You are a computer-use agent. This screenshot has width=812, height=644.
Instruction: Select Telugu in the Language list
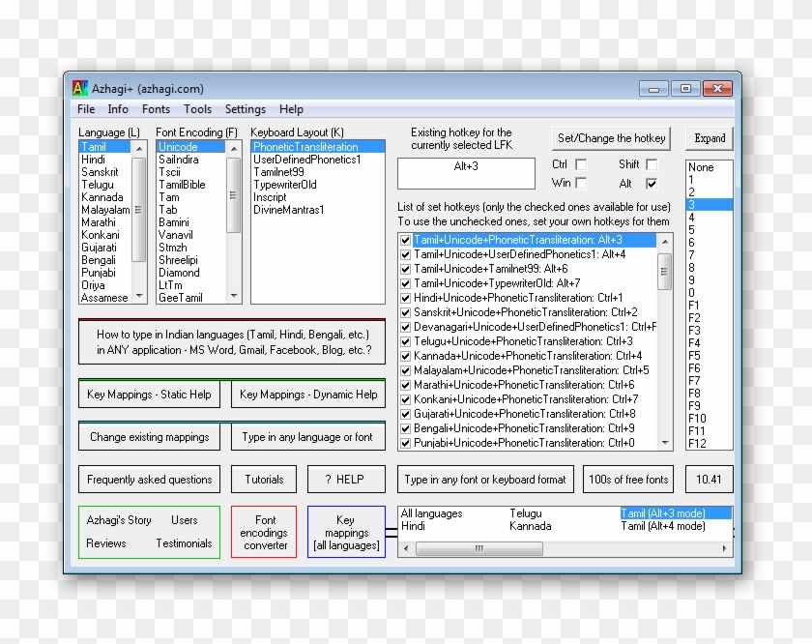(x=97, y=185)
